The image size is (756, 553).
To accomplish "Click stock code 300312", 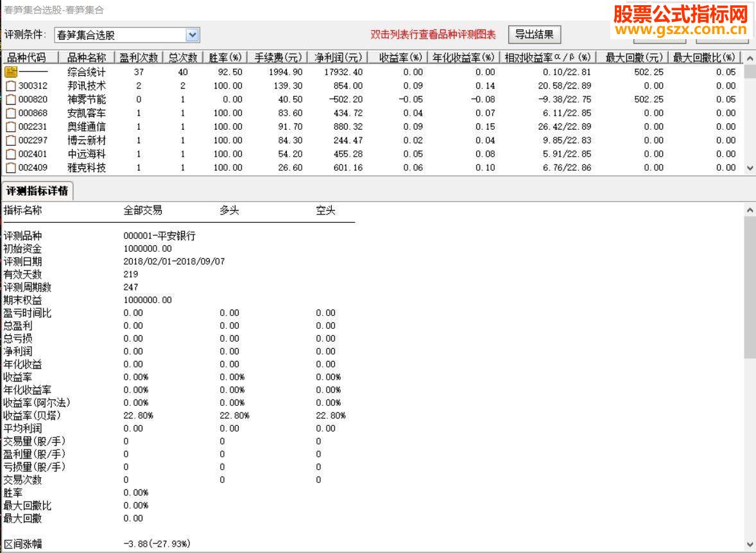I will pos(33,86).
